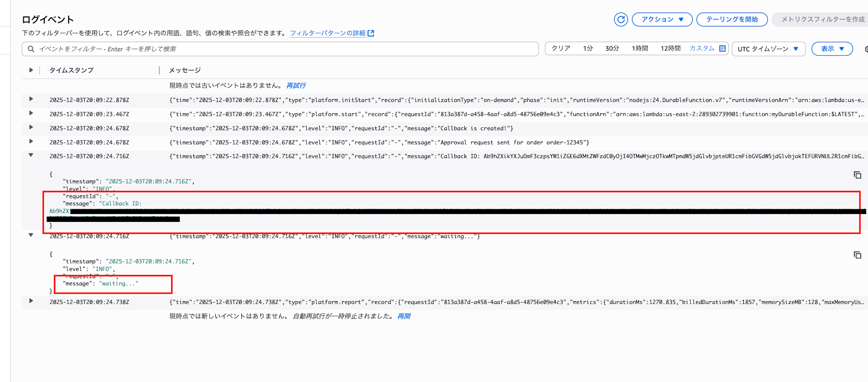
Task: Click the "Callback is created!" message text
Action: (x=341, y=128)
